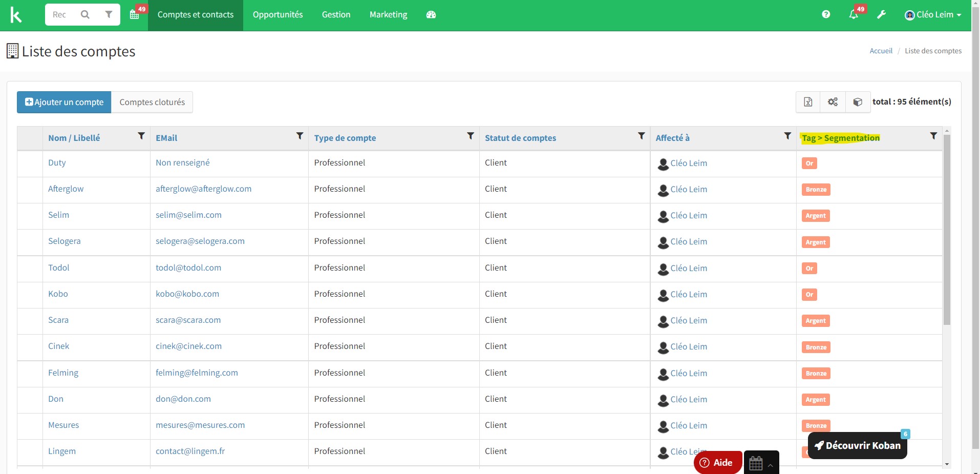Go to Accueil breadcrumb link
Image resolution: width=980 pixels, height=474 pixels.
click(x=881, y=51)
